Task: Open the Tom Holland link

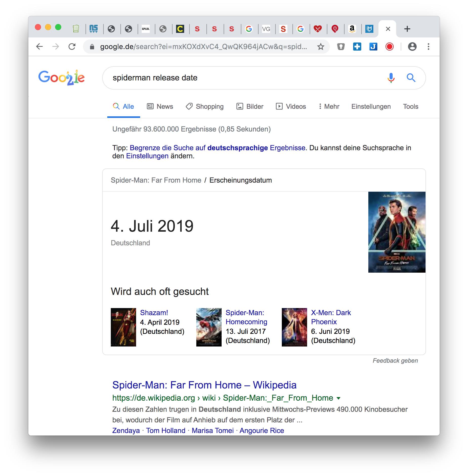Action: tap(166, 431)
